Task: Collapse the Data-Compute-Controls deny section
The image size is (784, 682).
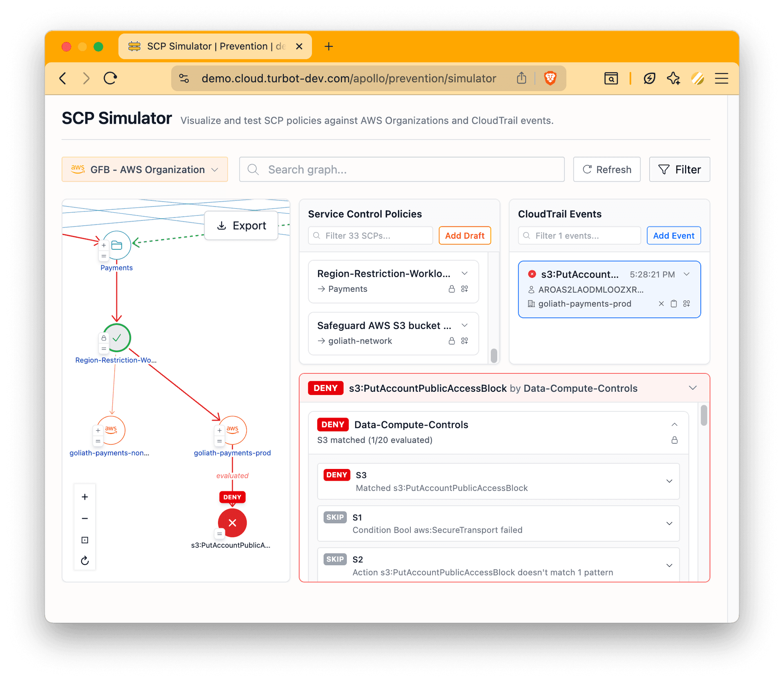Action: [674, 424]
